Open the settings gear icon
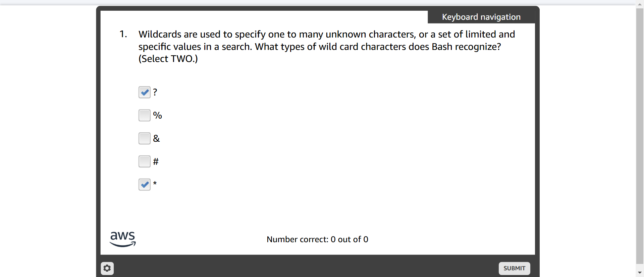 pos(107,268)
